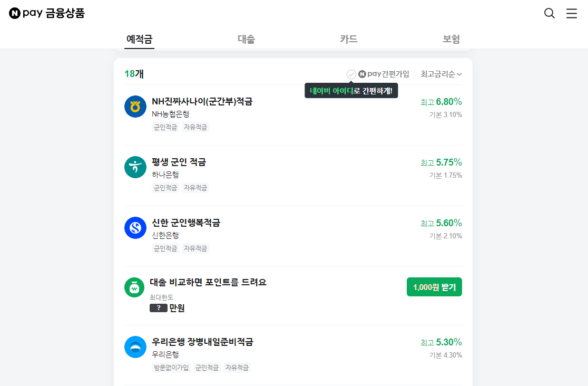Select the 하나은행 bank logo icon

(x=135, y=167)
